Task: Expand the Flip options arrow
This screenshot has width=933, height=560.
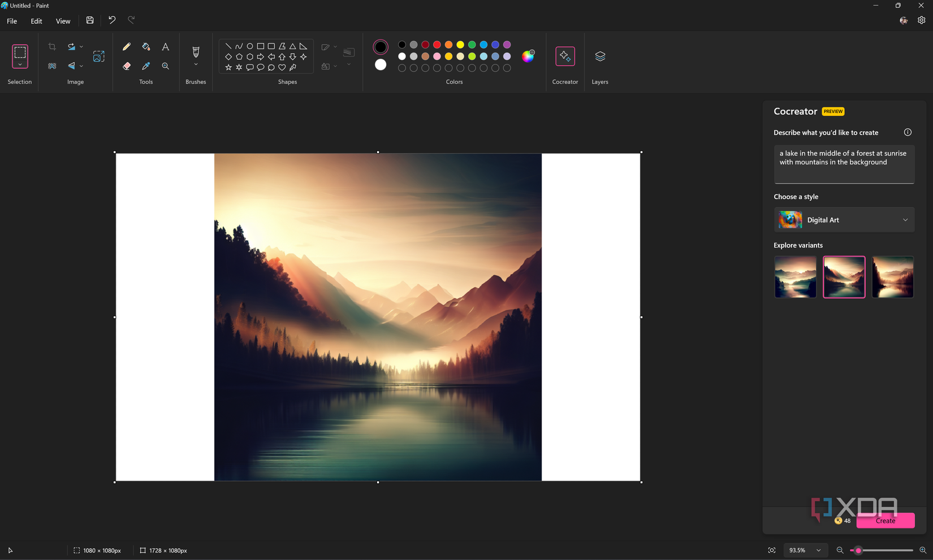Action: click(81, 66)
